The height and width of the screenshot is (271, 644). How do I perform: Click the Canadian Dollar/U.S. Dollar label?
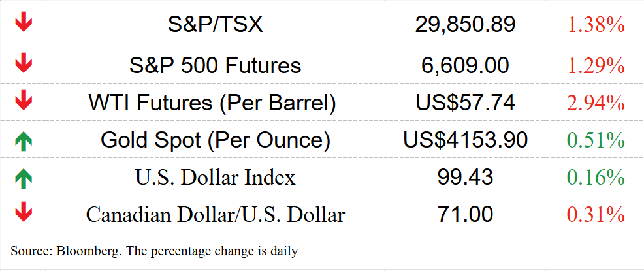pyautogui.click(x=215, y=214)
